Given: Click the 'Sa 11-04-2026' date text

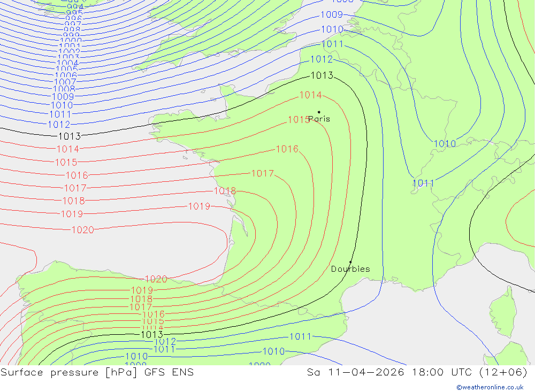Looking at the screenshot, I should (x=356, y=372).
